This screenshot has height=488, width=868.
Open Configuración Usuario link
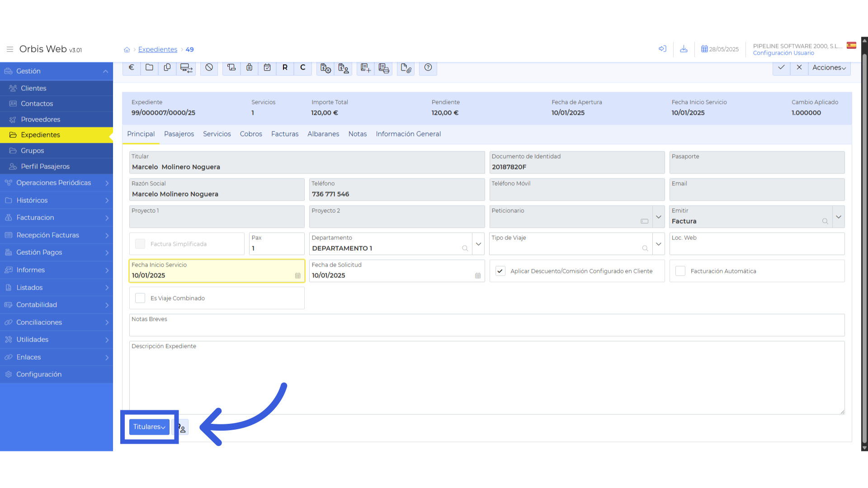click(x=783, y=53)
